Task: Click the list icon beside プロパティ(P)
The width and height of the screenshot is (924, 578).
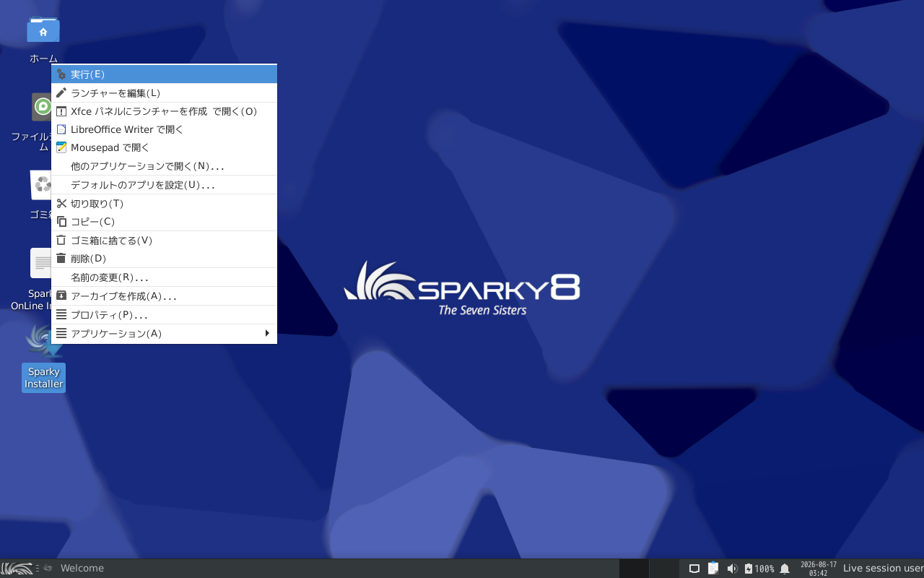Action: [61, 315]
